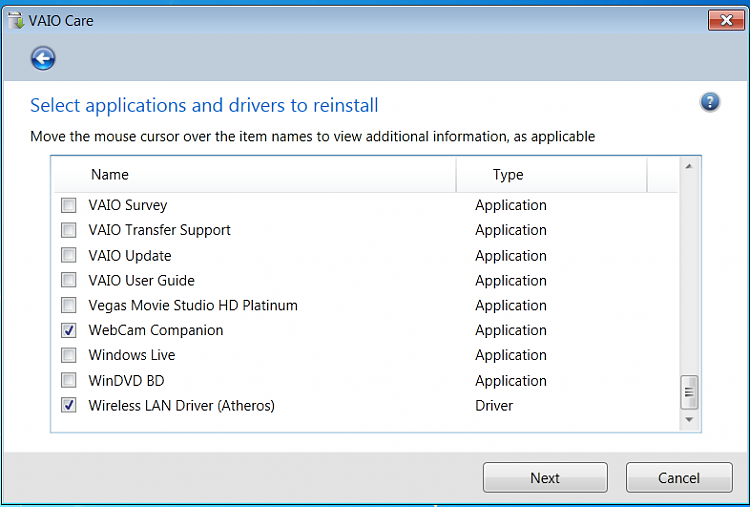The width and height of the screenshot is (750, 507).
Task: Click the Application type for VAIO Update
Action: (510, 255)
